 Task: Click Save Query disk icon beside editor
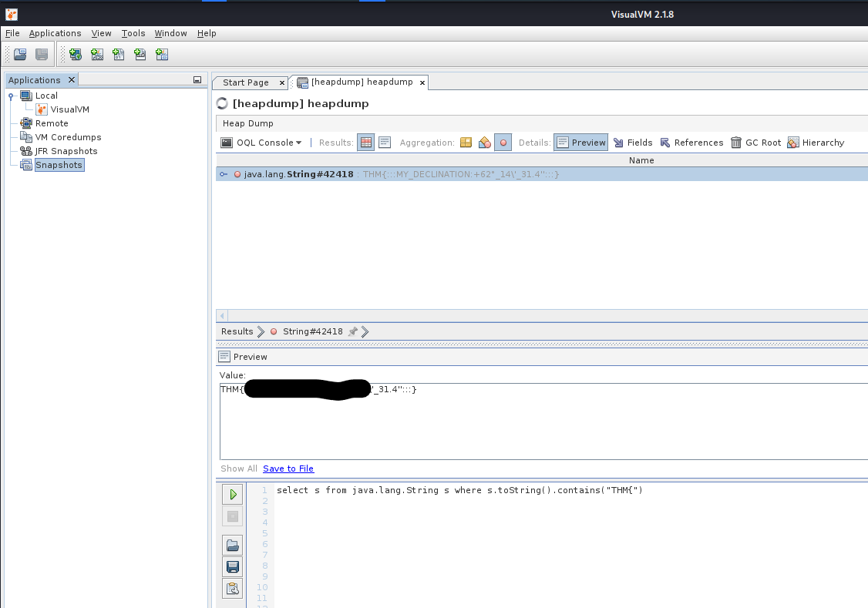coord(232,567)
